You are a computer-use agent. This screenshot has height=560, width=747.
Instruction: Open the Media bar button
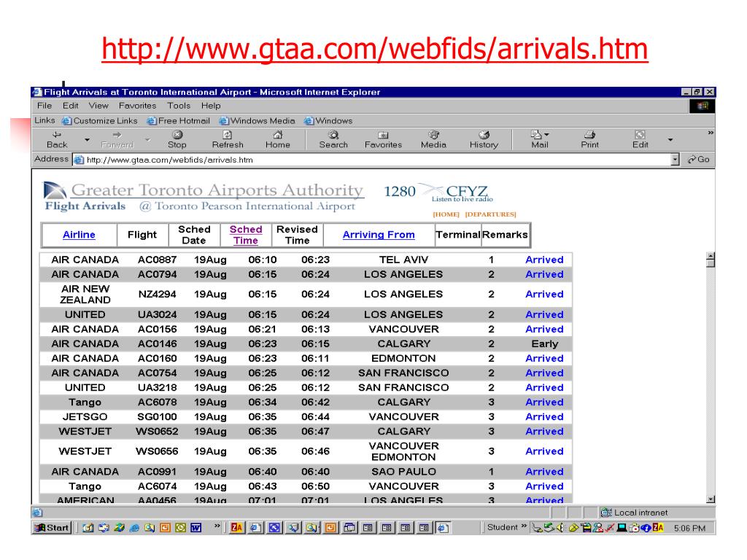(433, 139)
